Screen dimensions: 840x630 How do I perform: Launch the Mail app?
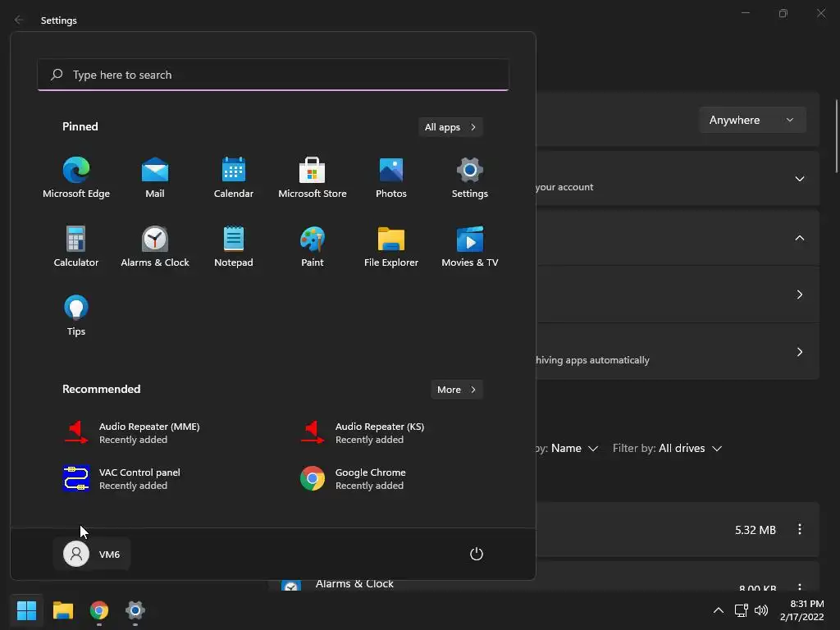(155, 177)
